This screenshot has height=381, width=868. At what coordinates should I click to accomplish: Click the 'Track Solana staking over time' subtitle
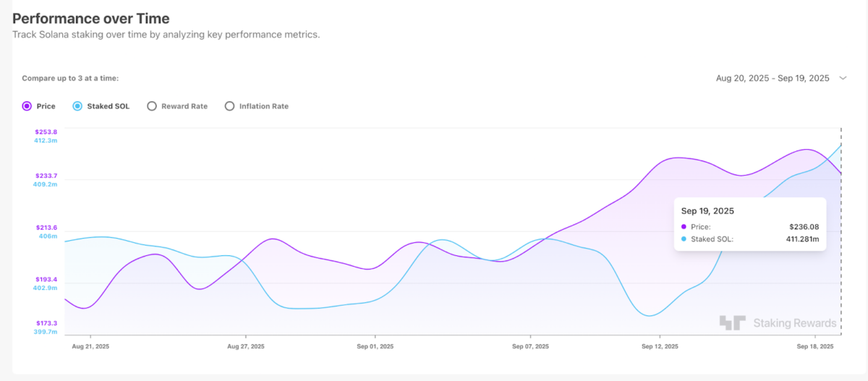[x=166, y=35]
